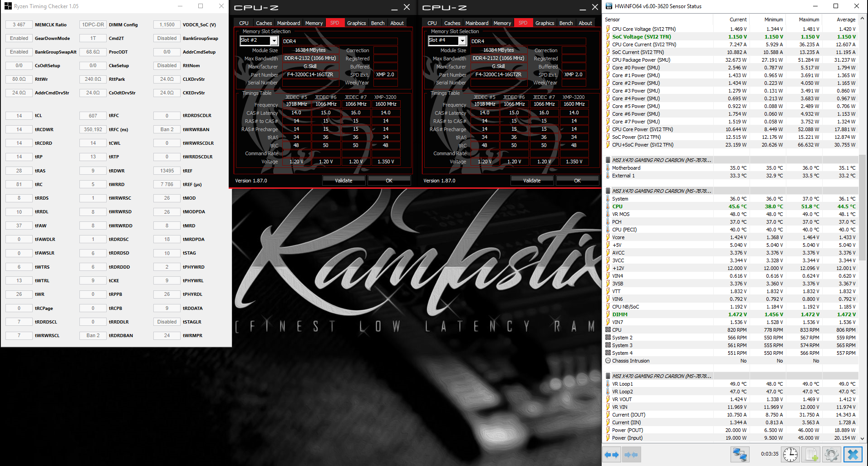Select SPD tab in left CPU-Z
868x466 pixels.
(x=335, y=23)
